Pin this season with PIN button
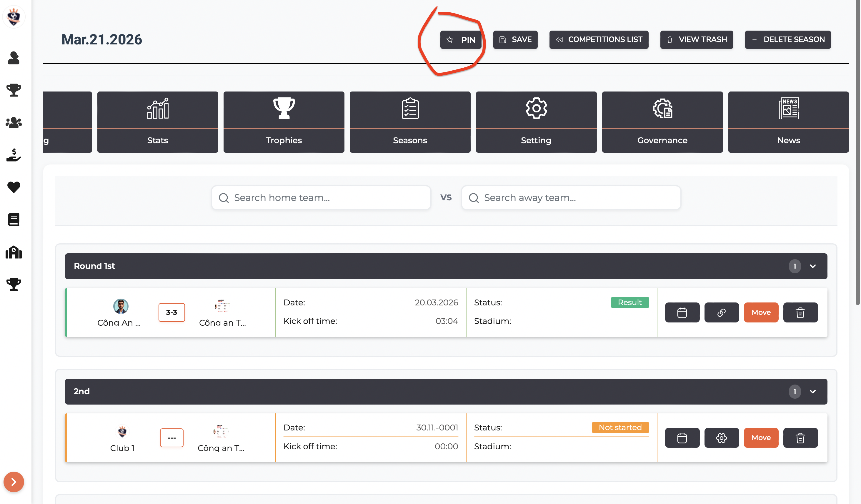This screenshot has width=861, height=504. point(461,40)
